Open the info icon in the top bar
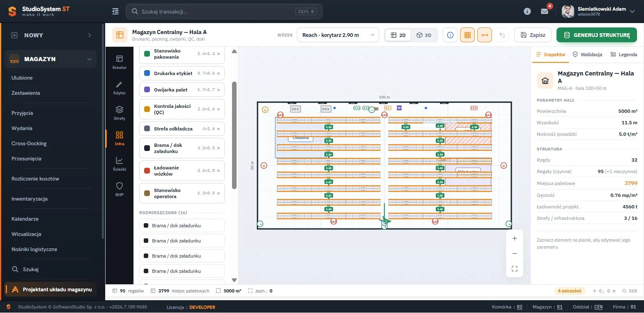 527,11
